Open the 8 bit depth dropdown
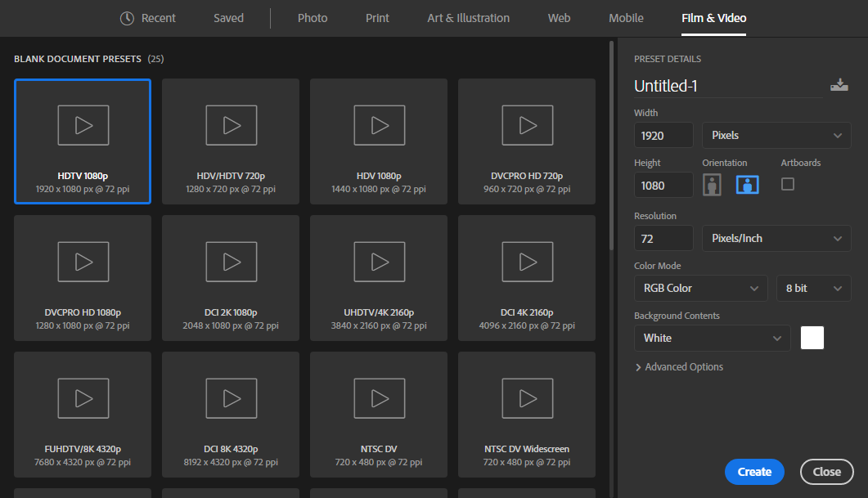 tap(813, 288)
